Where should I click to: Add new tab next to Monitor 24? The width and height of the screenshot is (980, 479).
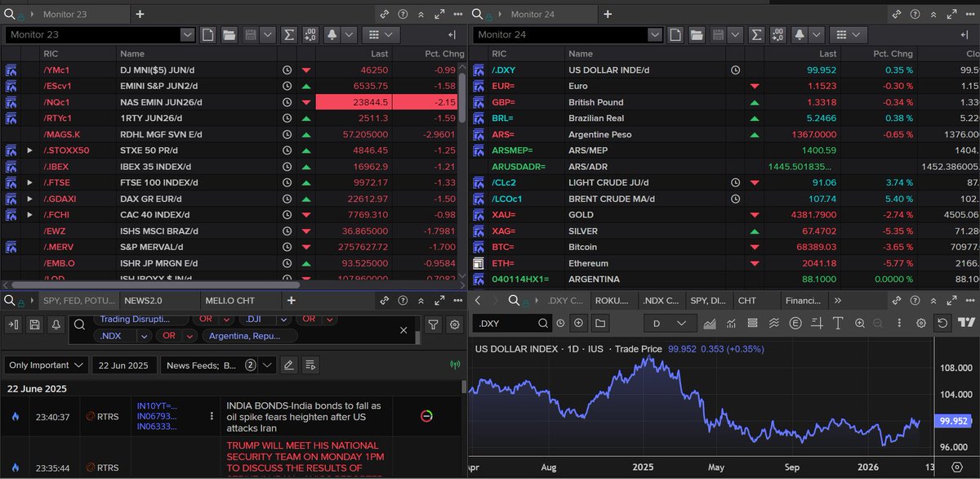(x=608, y=14)
